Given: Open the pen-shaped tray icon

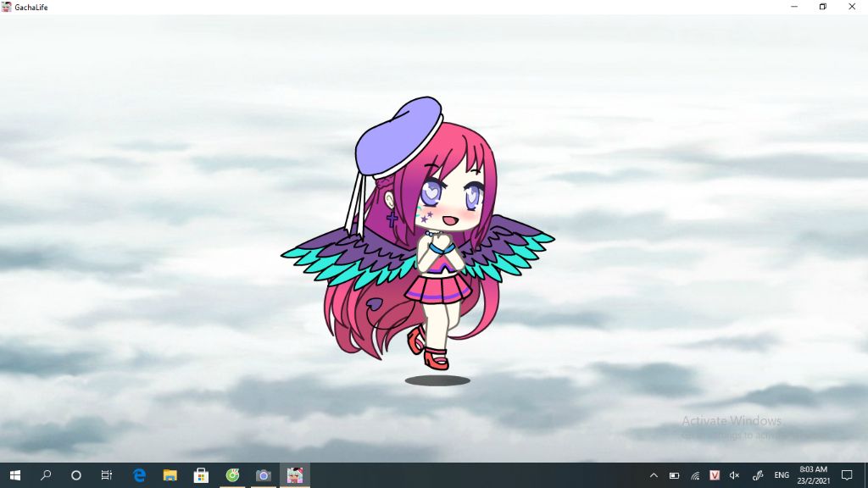Looking at the screenshot, I should pyautogui.click(x=758, y=475).
